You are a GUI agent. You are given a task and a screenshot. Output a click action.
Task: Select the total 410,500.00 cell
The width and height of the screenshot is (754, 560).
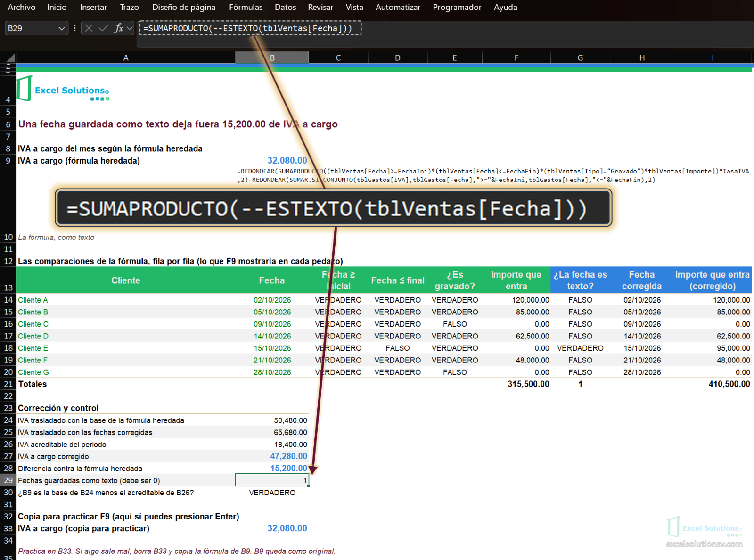coord(713,384)
